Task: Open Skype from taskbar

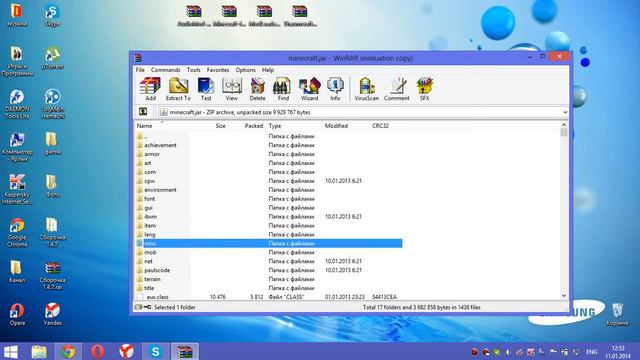Action: (155, 351)
